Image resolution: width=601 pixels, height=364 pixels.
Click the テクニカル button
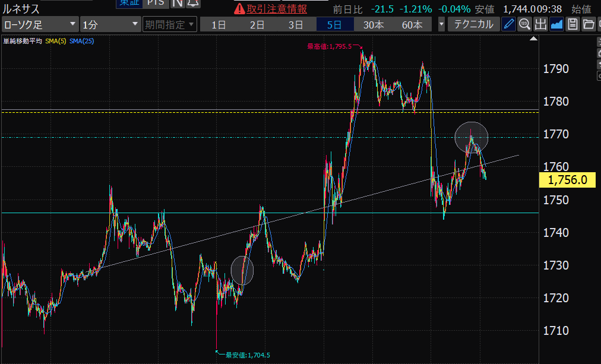473,24
